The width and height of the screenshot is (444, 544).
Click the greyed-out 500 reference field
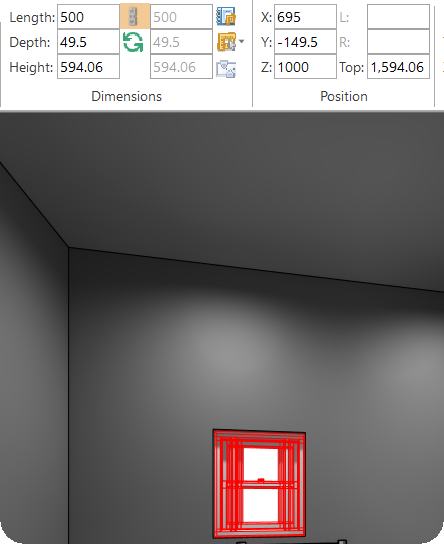pyautogui.click(x=181, y=17)
